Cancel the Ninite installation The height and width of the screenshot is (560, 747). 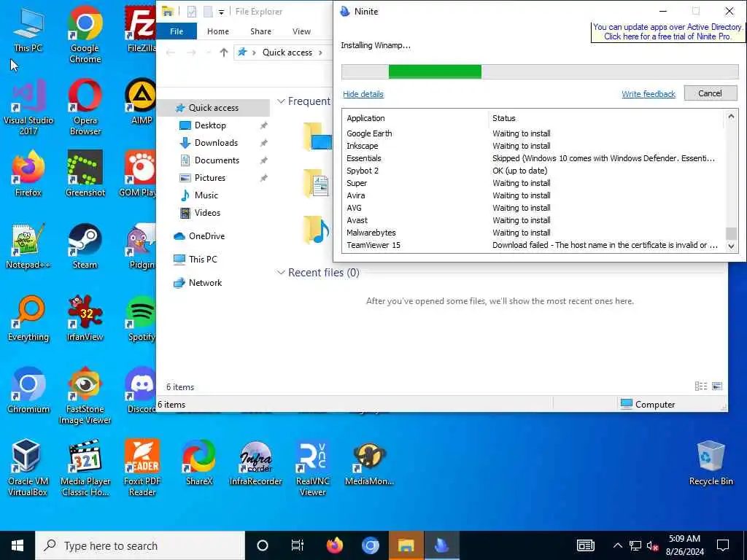click(711, 93)
